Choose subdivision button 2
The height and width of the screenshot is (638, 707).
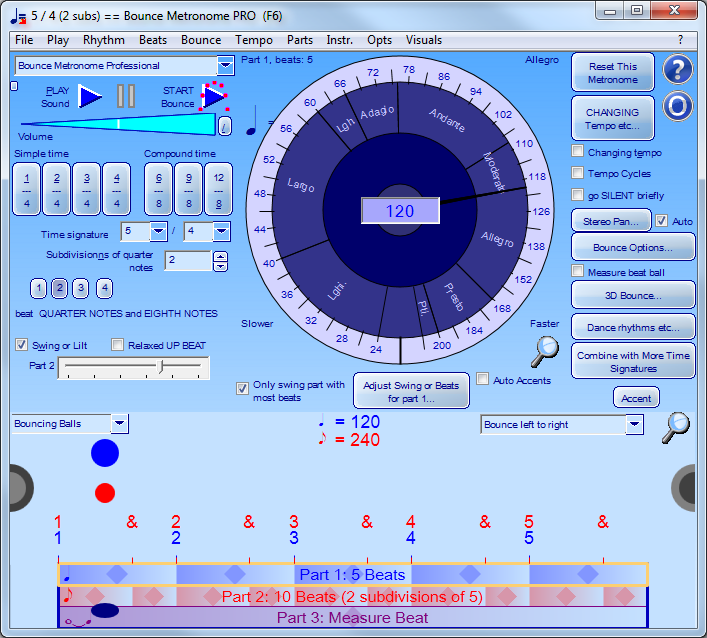coord(60,288)
